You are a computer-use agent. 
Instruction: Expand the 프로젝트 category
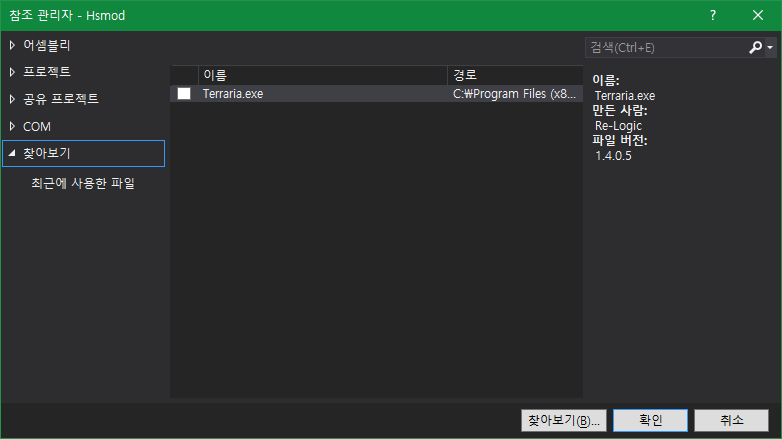coord(12,72)
